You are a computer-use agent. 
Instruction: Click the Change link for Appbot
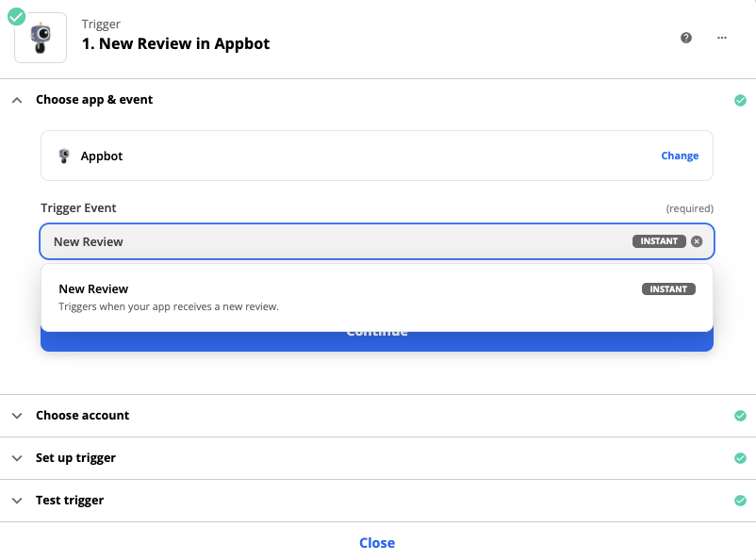(680, 156)
